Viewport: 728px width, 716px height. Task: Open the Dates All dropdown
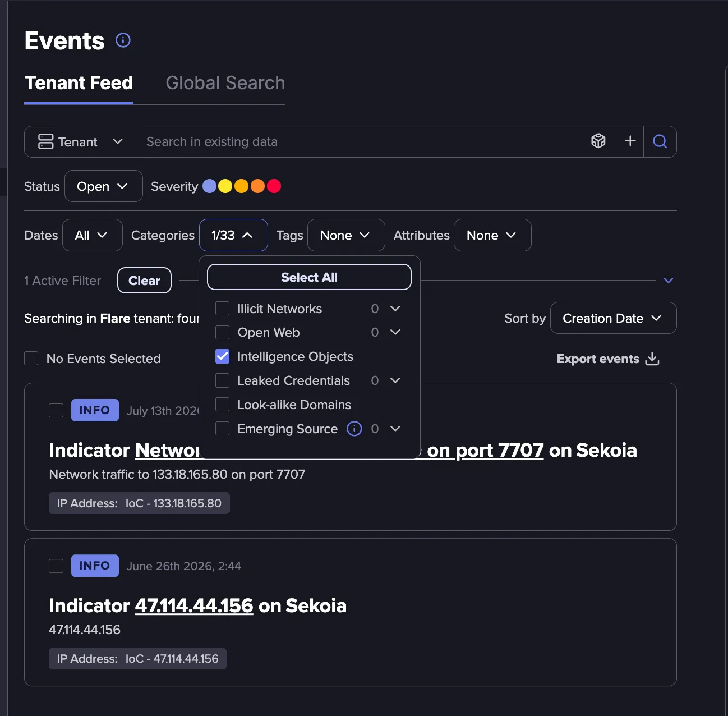93,235
